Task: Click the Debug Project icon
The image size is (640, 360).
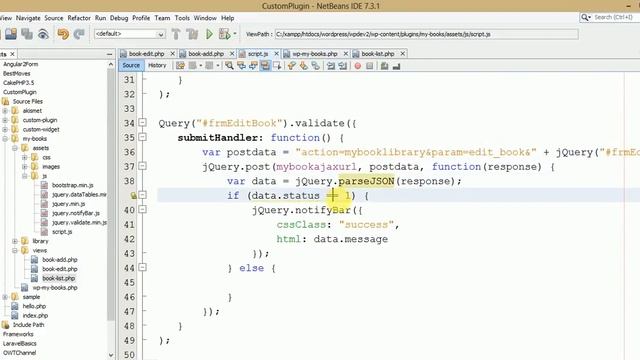Action: point(224,34)
